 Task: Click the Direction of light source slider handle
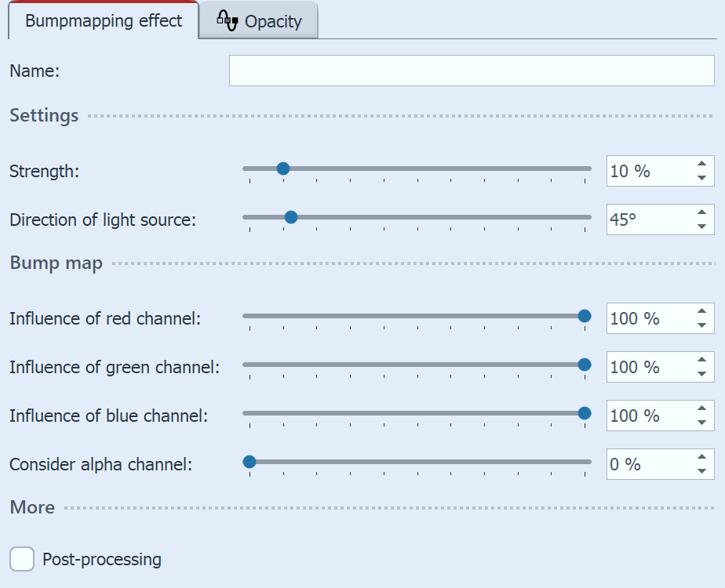pos(291,217)
